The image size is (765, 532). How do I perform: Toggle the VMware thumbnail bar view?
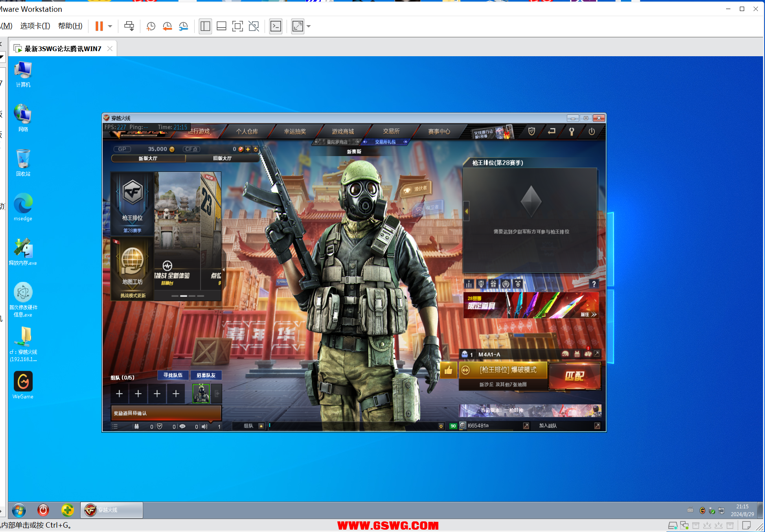(221, 26)
